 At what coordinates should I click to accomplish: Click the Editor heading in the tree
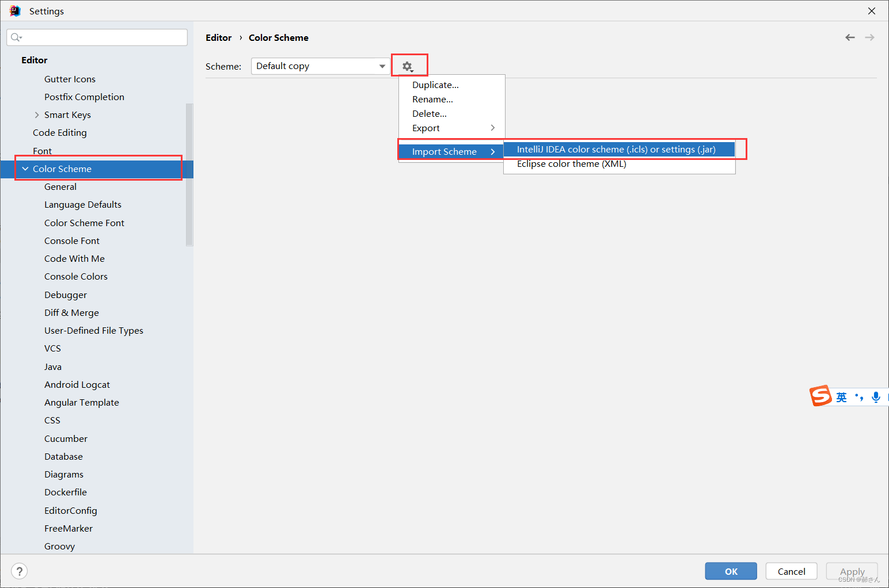tap(35, 60)
